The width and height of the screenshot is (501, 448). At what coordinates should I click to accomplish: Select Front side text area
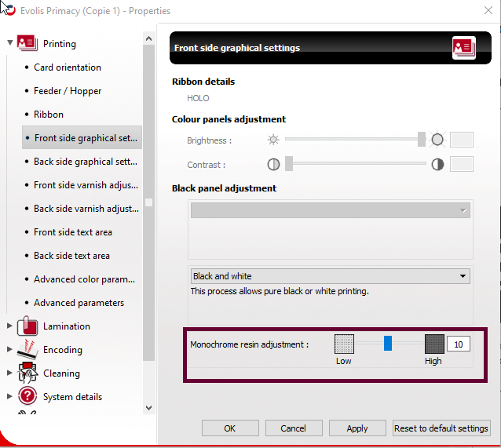[x=73, y=232]
